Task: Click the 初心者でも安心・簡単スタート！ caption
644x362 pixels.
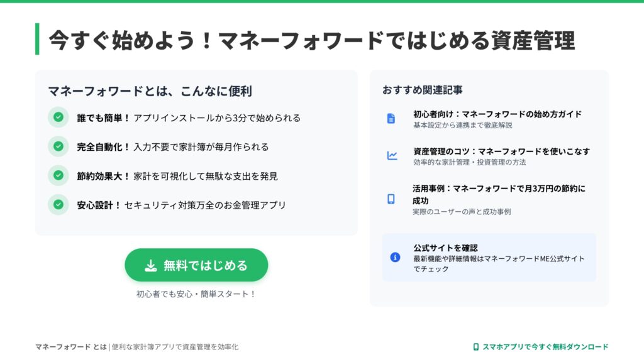Action: (196, 293)
